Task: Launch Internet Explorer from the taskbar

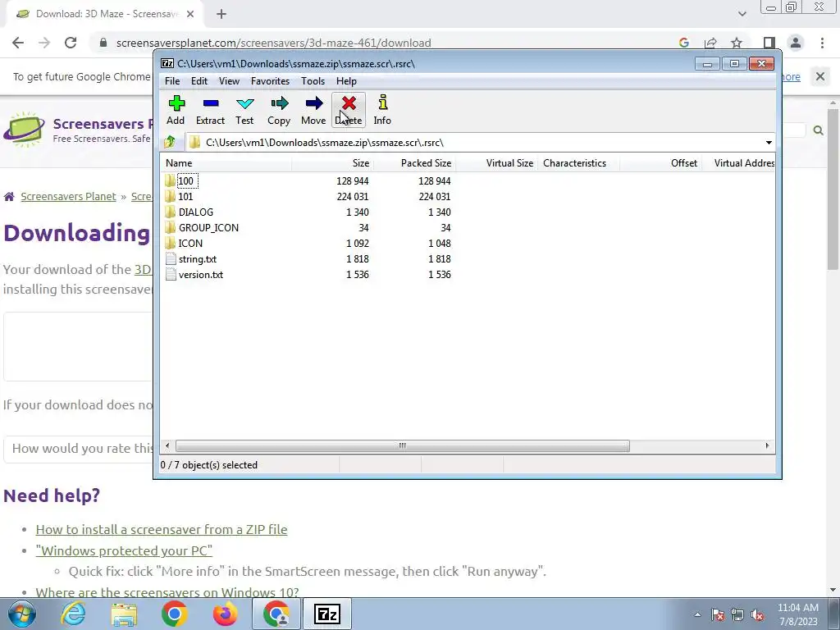Action: 73,614
